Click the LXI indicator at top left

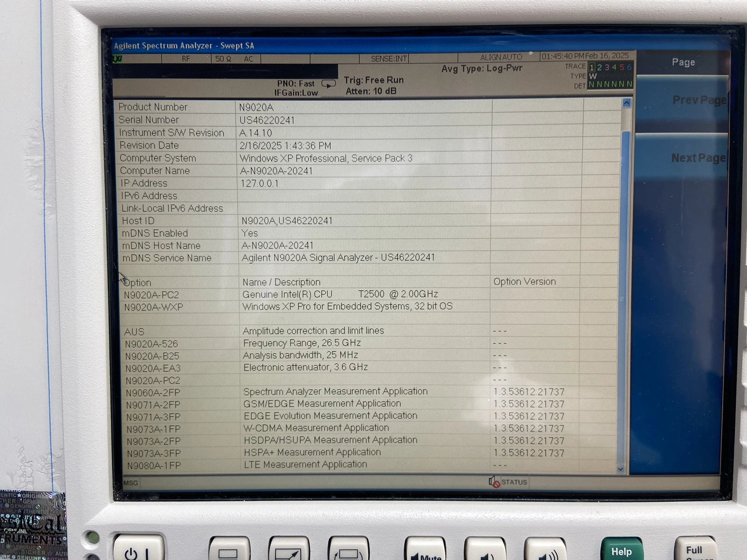tap(117, 59)
